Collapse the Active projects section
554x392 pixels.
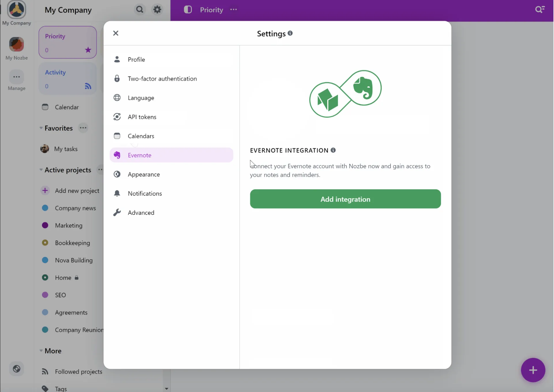pos(41,170)
